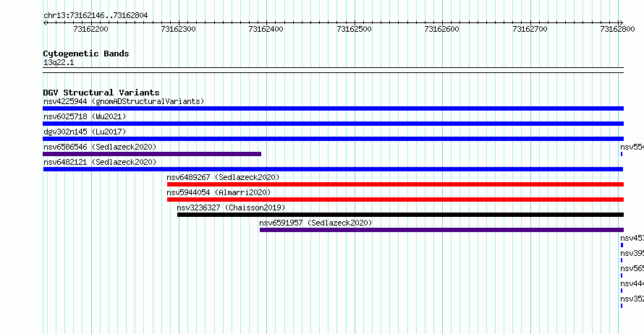Viewport: 644px width, 334px height.
Task: Click the purple nsv6591957 variant bar
Action: pos(441,230)
